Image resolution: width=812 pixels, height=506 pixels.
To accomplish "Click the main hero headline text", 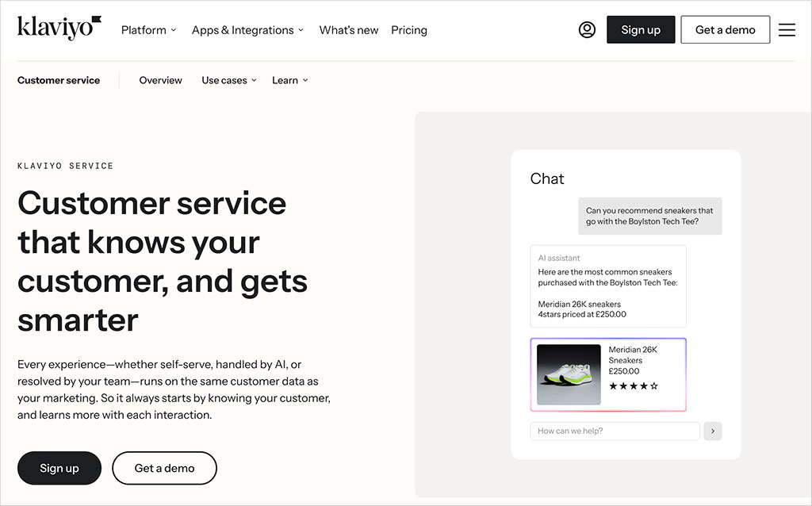I will click(163, 262).
